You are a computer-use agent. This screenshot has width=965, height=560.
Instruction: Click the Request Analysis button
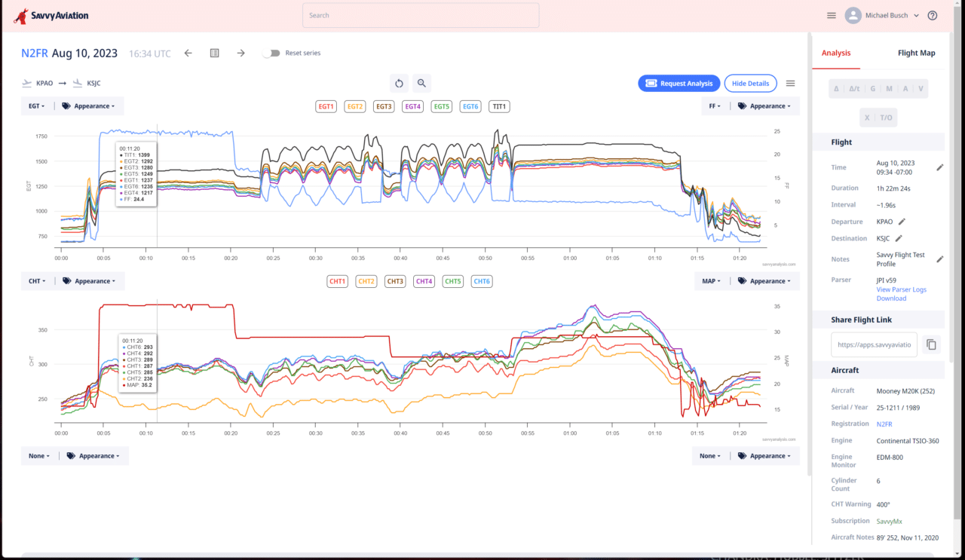pos(679,84)
